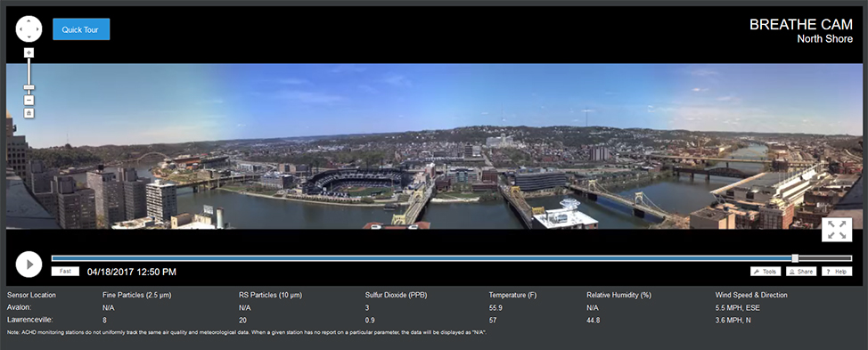
Task: Click the timeline scrubber handle
Action: click(795, 258)
